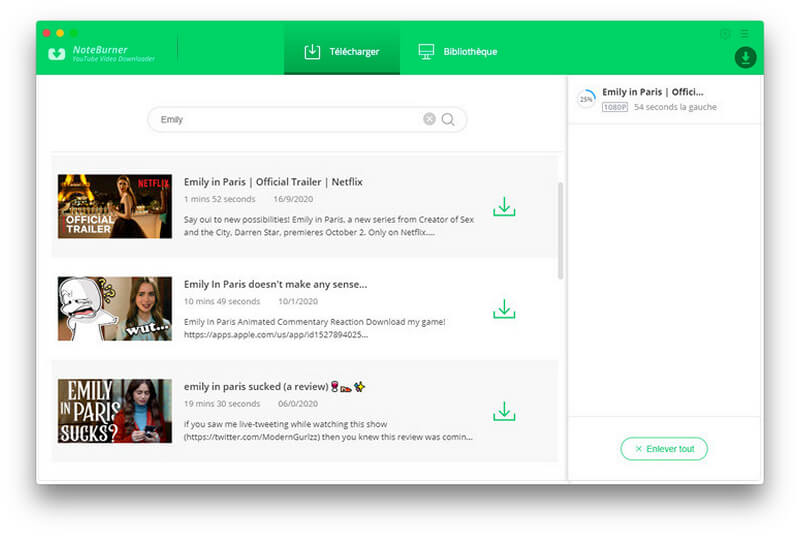Select title 'Emily in Paris | Official Trailer | Netflix'

pyautogui.click(x=273, y=182)
